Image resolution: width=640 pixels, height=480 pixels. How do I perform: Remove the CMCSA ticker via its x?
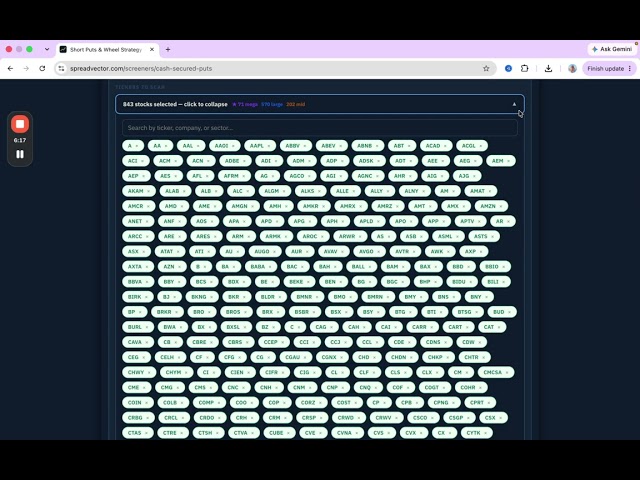[x=507, y=372]
